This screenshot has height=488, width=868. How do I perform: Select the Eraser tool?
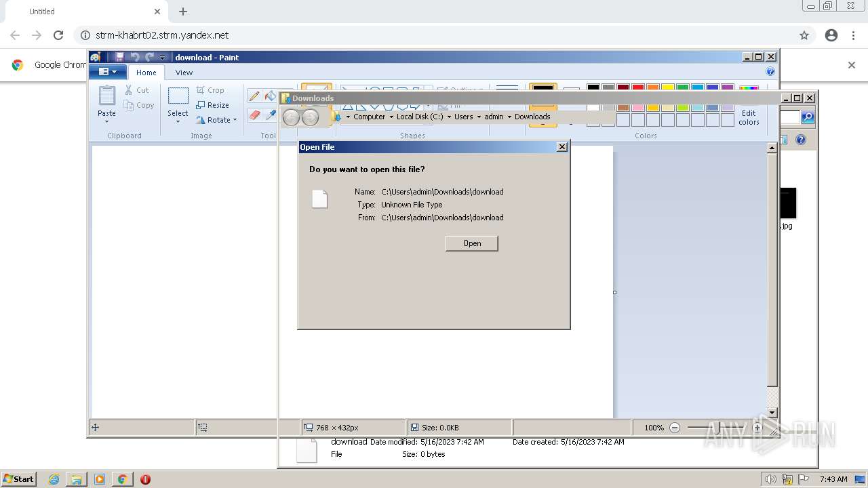coord(254,115)
